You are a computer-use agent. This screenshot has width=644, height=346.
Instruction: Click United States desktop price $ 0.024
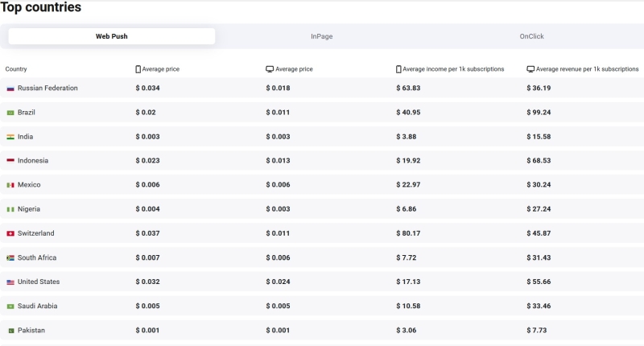click(278, 282)
